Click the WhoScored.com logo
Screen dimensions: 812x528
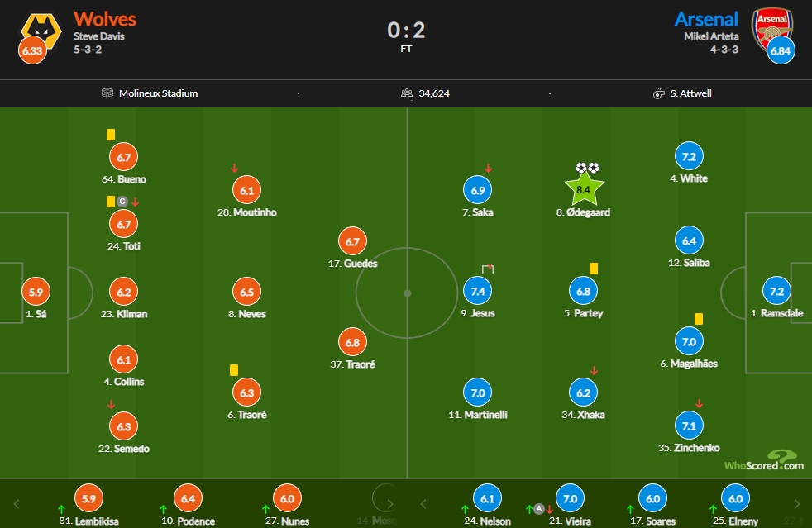764,461
